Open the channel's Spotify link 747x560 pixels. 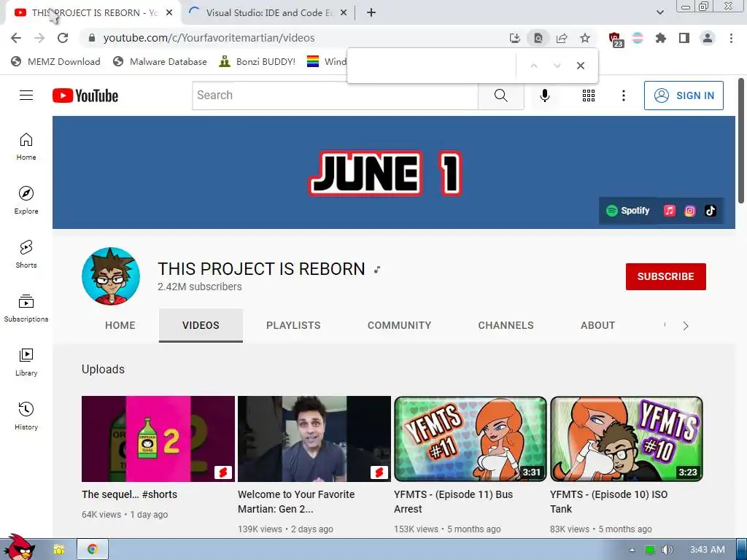tap(628, 211)
